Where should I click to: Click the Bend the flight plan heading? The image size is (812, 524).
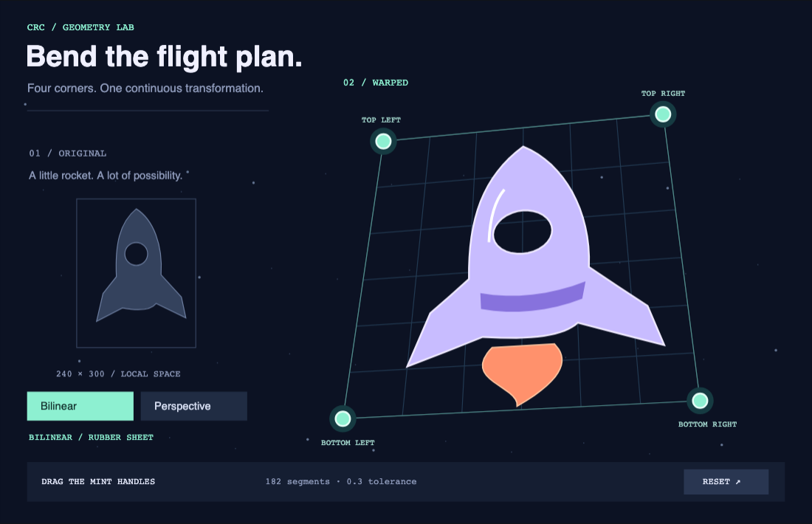tap(164, 57)
